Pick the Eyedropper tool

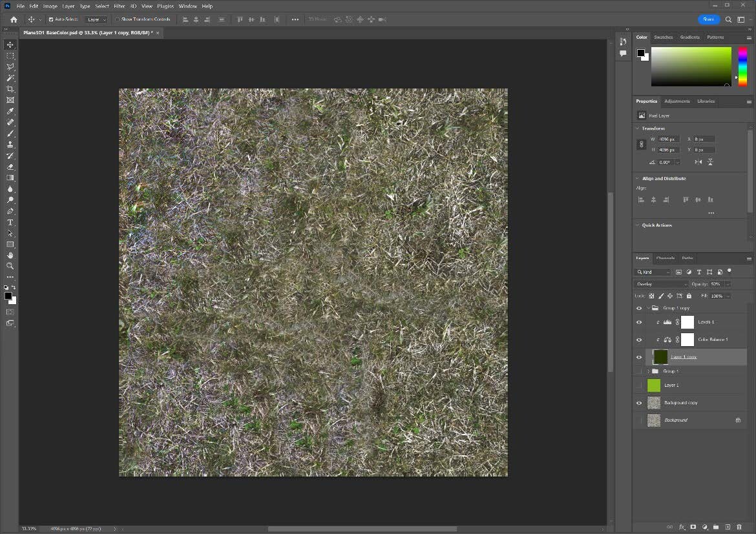10,111
